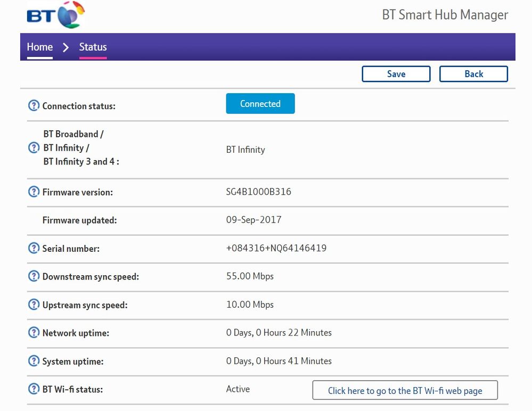Show help for System uptime

pos(34,361)
